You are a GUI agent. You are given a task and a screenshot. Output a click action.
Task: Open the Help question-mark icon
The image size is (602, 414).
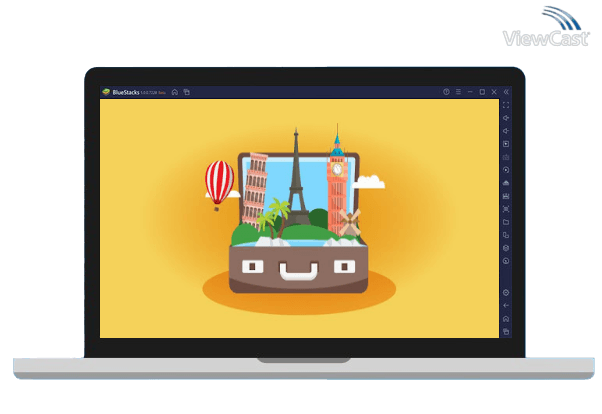tap(446, 92)
